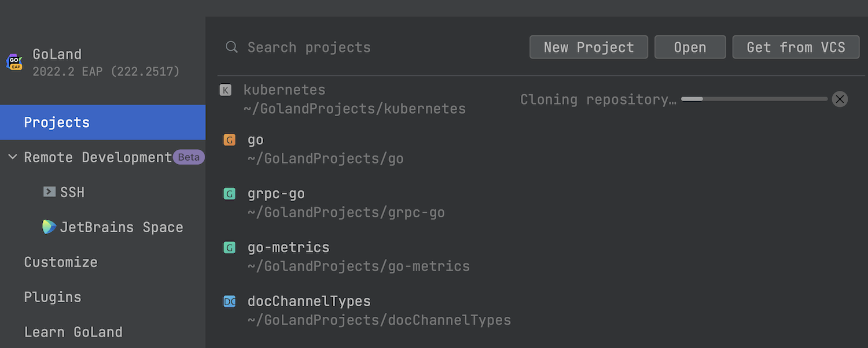Click the search magnifier icon
The image size is (868, 348).
(231, 47)
